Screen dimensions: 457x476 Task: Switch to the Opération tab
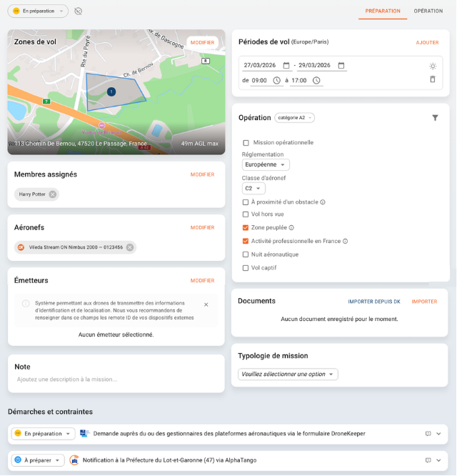coord(428,11)
